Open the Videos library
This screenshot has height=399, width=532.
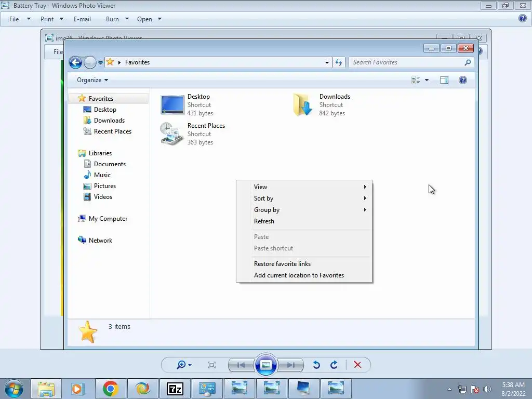[x=103, y=197]
